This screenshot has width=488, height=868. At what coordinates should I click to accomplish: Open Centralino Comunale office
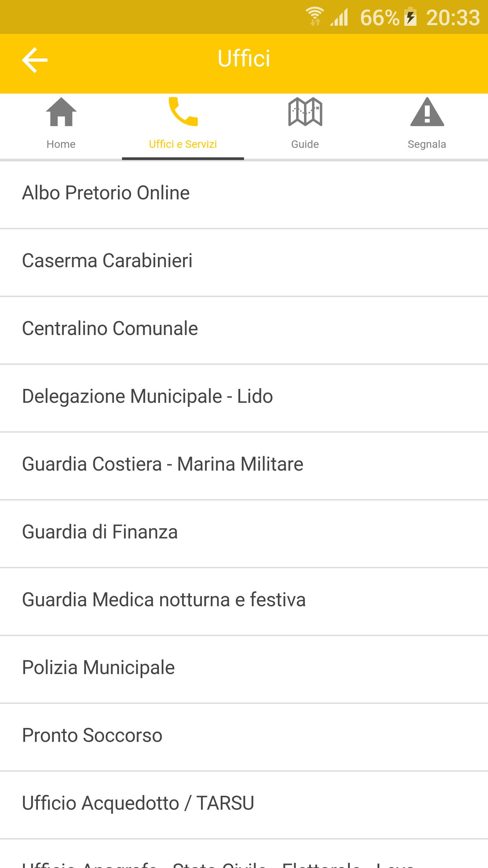(x=110, y=329)
